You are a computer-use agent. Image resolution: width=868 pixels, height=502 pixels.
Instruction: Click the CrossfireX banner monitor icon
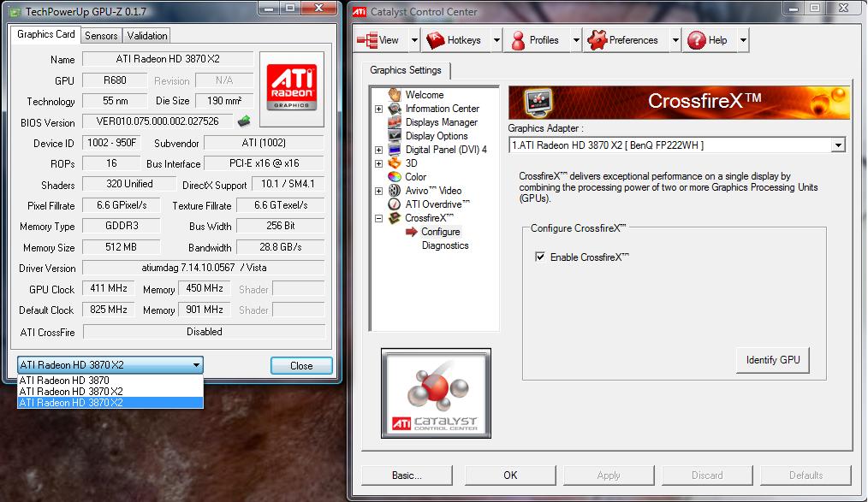[538, 102]
